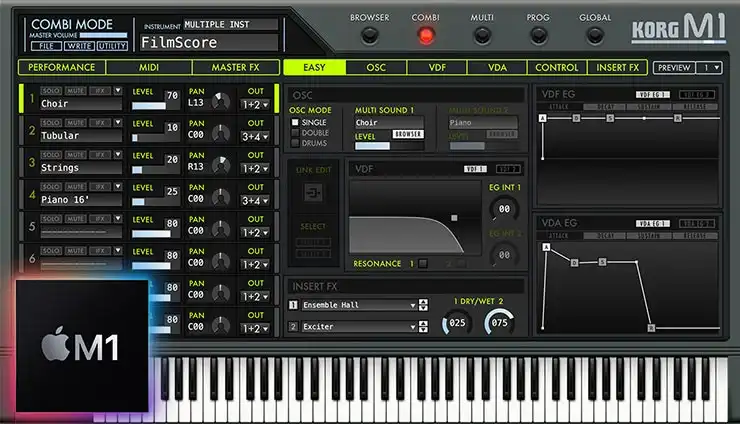Open Exciter insert effect dropdown
This screenshot has width=740, height=424.
(x=359, y=327)
